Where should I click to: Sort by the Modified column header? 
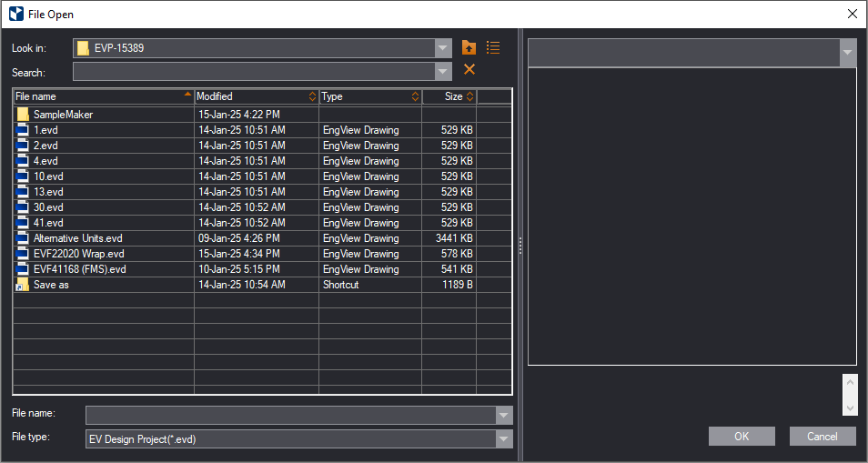(256, 96)
